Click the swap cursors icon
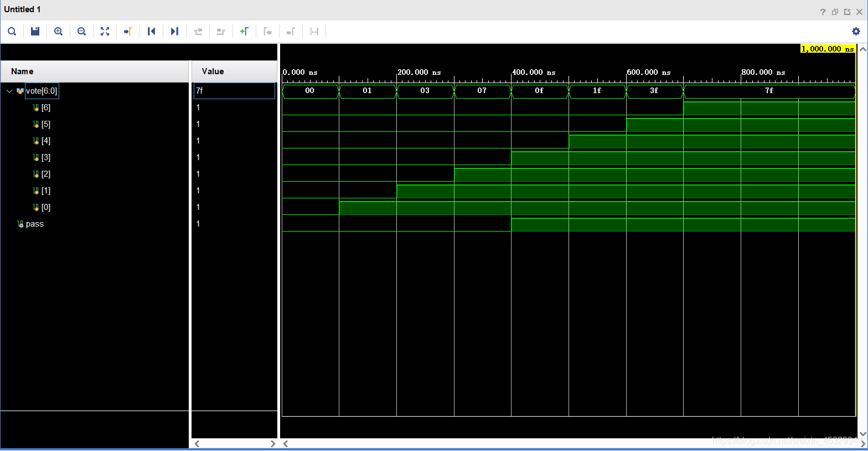The width and height of the screenshot is (868, 451). (x=314, y=32)
